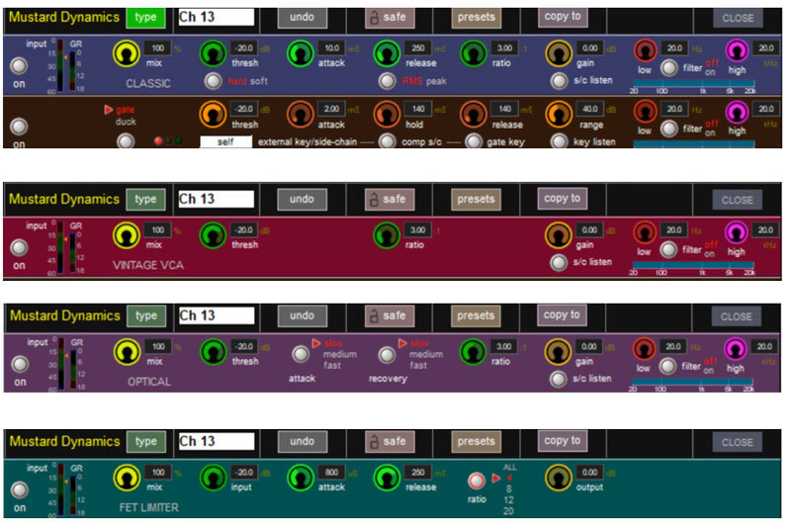This screenshot has width=791, height=532.
Task: Click the FET LIMITER release knob
Action: pos(387,478)
